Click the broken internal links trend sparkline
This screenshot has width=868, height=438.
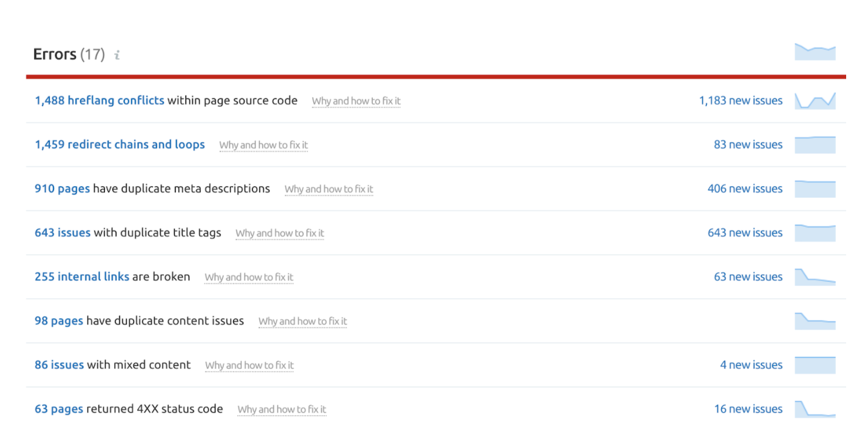(x=815, y=277)
